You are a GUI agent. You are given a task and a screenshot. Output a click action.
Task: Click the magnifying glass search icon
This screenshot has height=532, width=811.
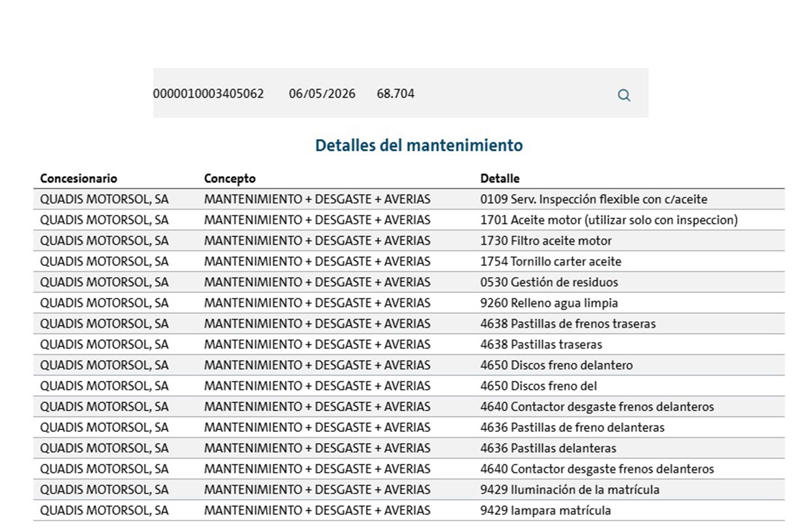click(x=624, y=95)
